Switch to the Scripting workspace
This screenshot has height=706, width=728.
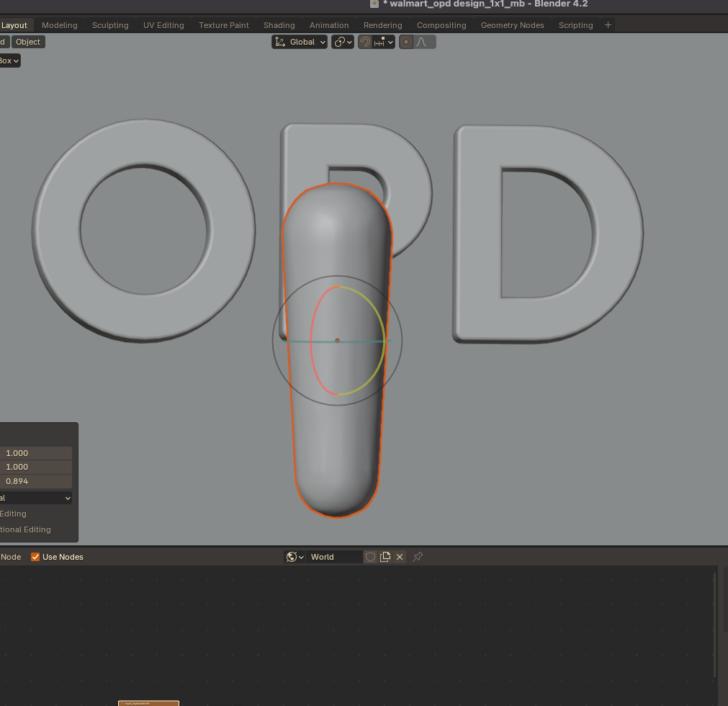pyautogui.click(x=575, y=25)
